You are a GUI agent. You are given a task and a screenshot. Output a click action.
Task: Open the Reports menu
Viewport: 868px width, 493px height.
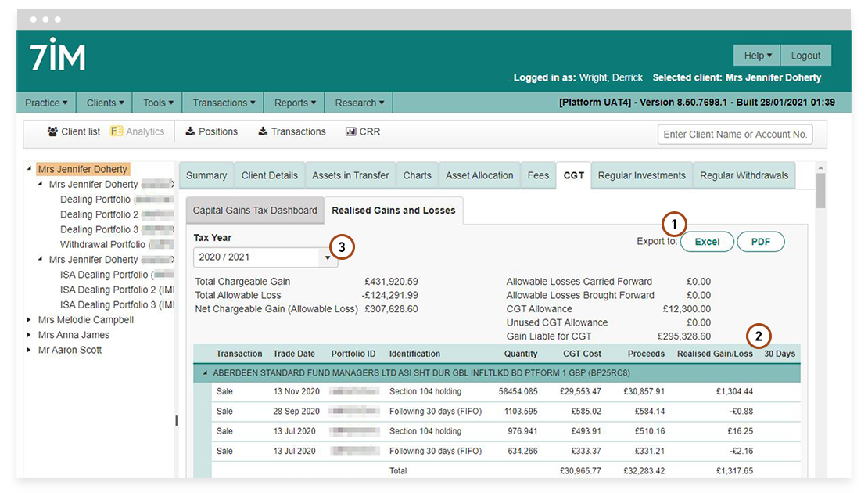295,103
